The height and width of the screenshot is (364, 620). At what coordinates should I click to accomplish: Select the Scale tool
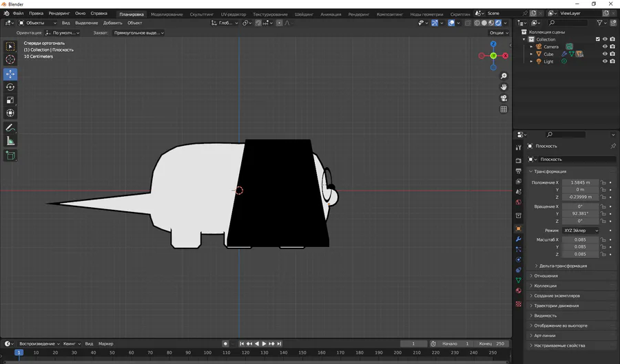10,100
